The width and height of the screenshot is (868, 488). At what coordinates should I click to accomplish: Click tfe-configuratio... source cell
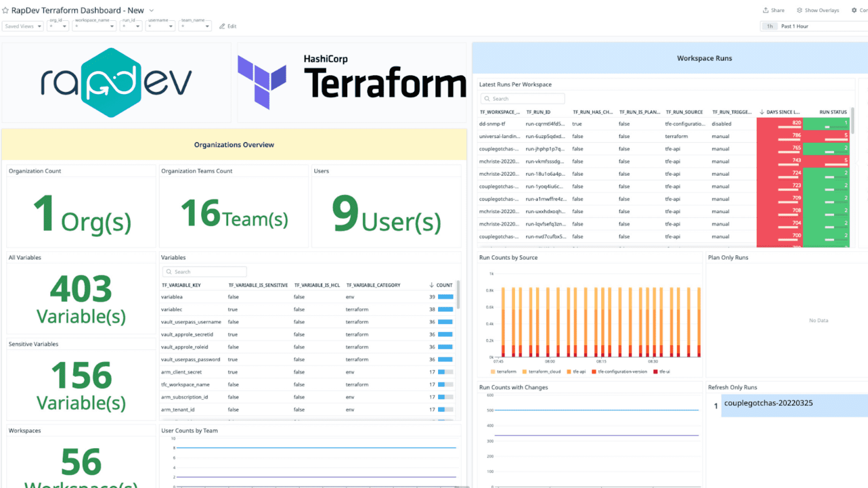[685, 124]
